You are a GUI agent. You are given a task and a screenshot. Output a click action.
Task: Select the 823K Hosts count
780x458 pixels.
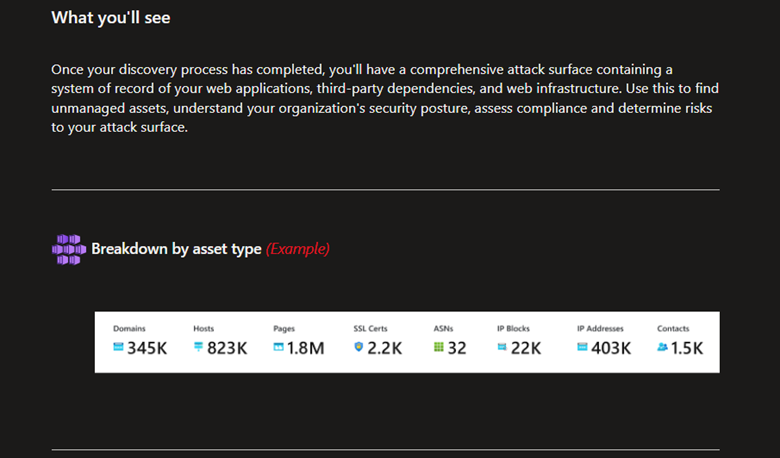pyautogui.click(x=227, y=348)
